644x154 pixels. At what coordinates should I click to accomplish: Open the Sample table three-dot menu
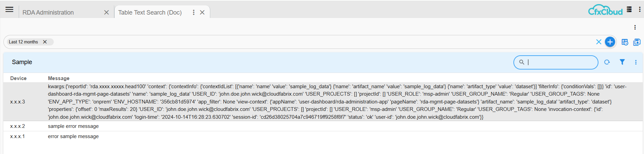636,62
